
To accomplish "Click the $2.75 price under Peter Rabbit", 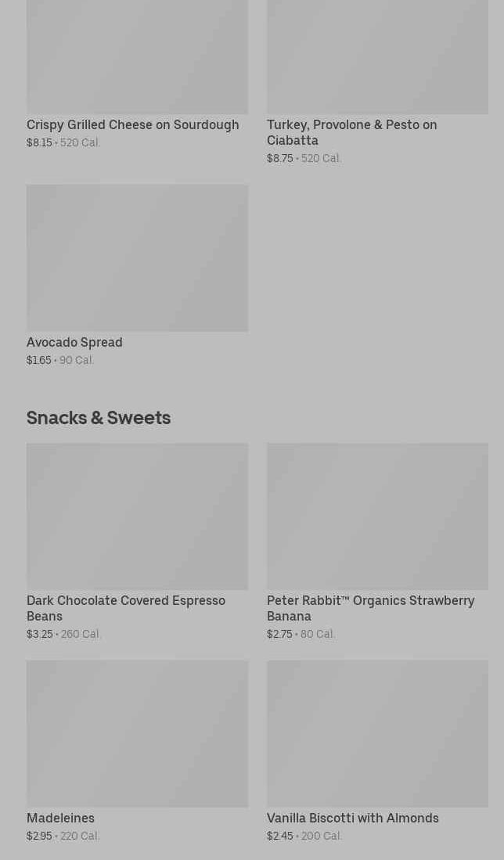I will coord(279,634).
